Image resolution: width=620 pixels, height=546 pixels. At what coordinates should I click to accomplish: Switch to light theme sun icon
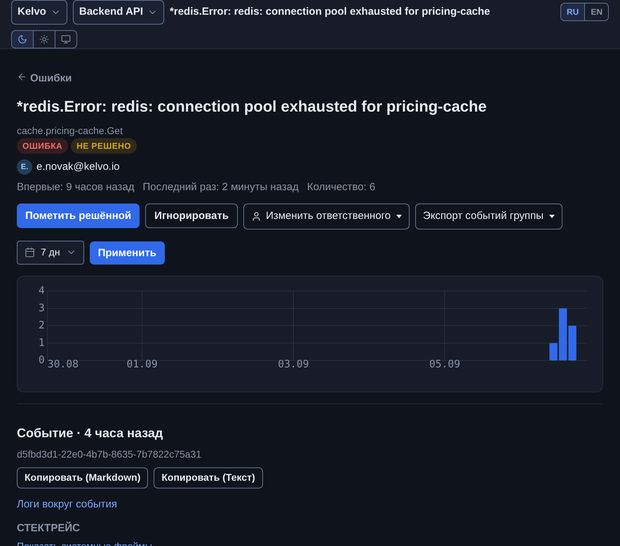coord(44,40)
